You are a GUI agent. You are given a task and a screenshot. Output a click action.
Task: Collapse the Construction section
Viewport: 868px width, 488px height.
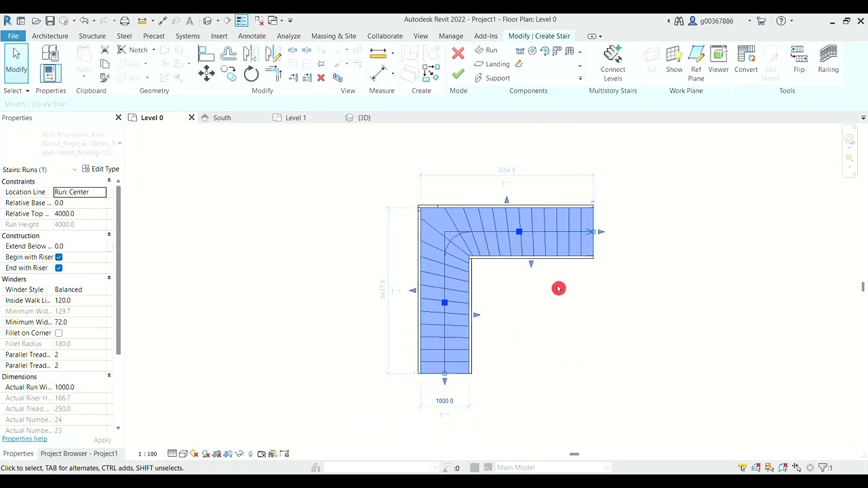click(109, 235)
